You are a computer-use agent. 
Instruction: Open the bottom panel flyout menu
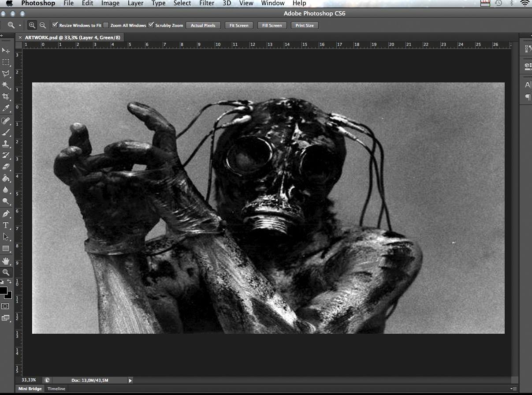(513, 389)
